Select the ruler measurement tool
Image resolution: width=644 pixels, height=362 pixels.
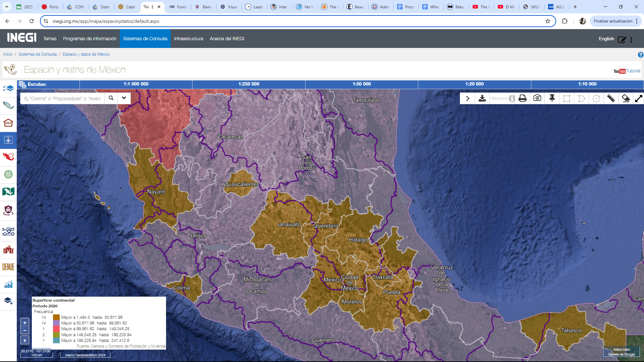[x=611, y=98]
